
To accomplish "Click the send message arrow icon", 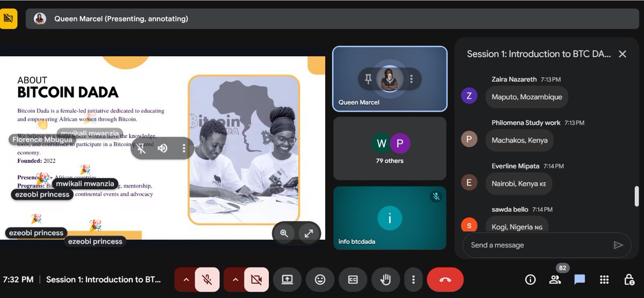I will [x=618, y=245].
